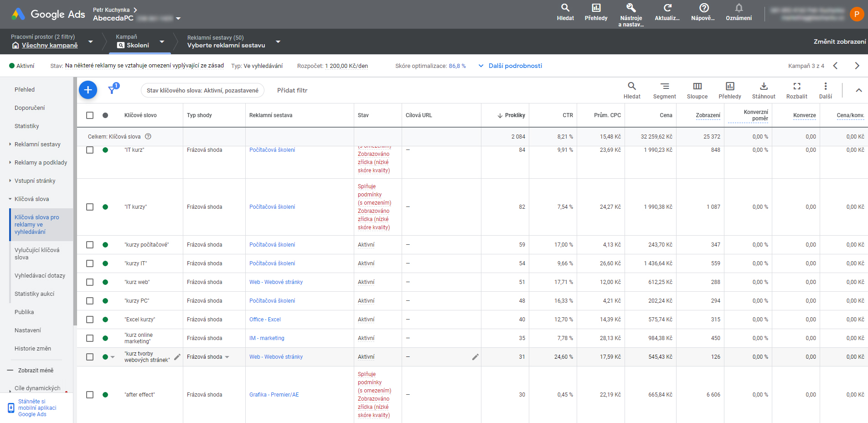This screenshot has height=423, width=868.
Task: Open Sloupce columns icon
Action: point(697,86)
